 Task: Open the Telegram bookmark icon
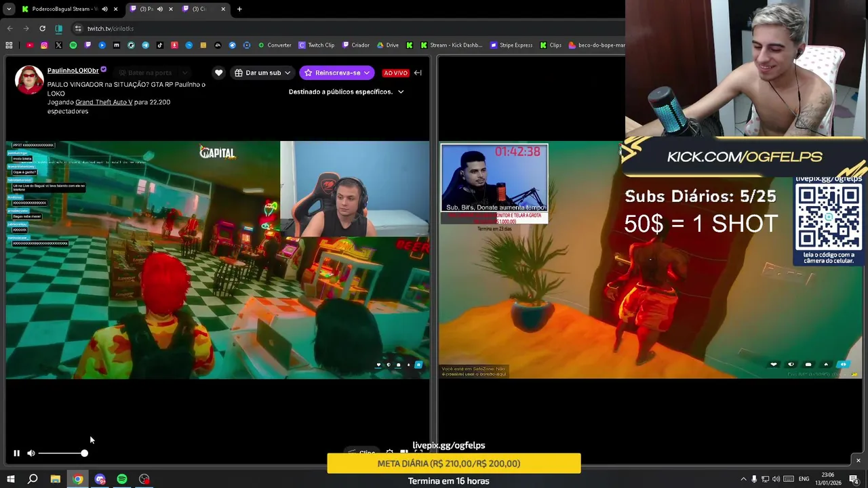point(145,45)
